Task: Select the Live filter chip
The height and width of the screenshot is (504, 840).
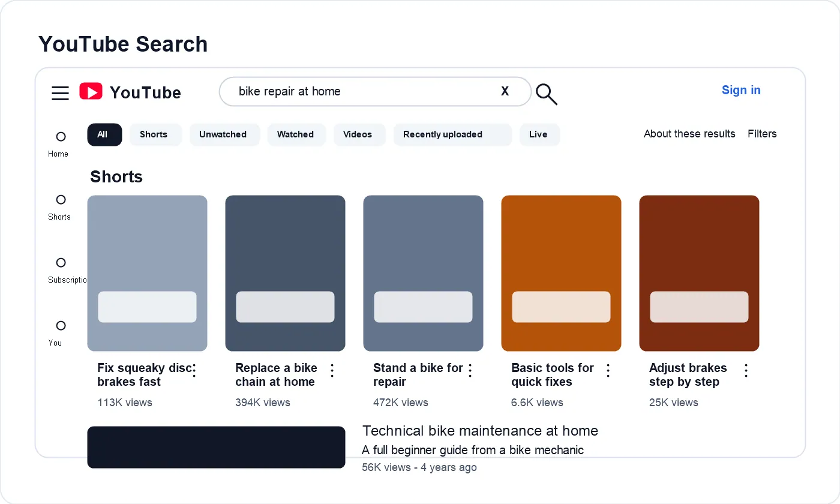Action: [539, 134]
